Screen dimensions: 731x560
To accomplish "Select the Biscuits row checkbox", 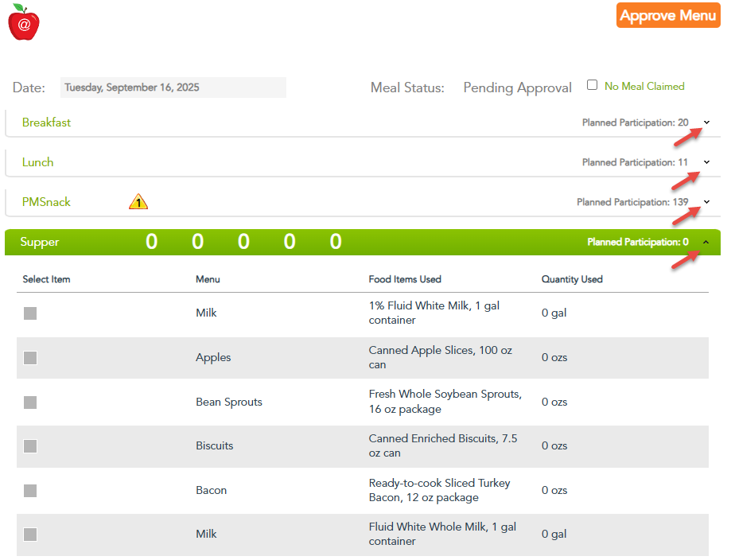I will click(x=30, y=446).
